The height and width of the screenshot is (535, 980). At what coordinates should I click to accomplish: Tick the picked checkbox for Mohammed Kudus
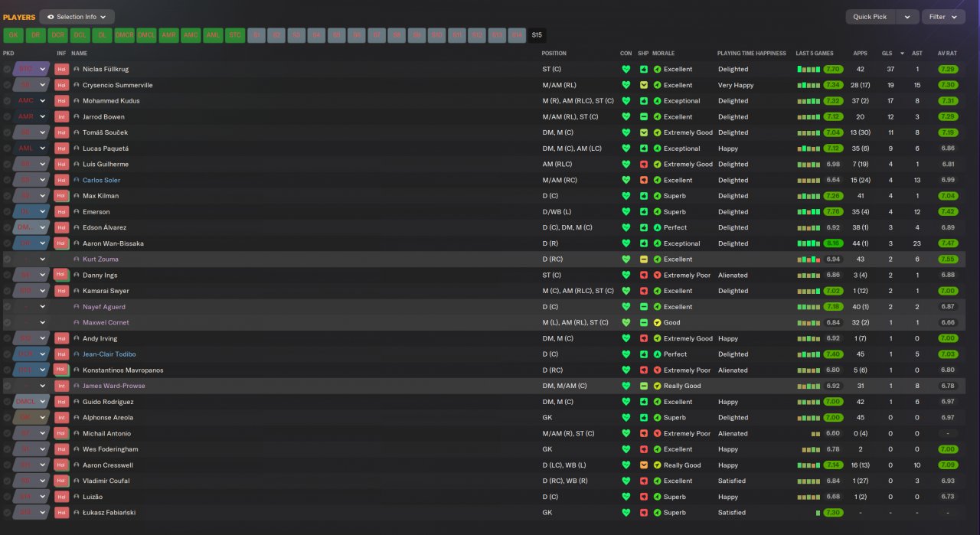[7, 101]
